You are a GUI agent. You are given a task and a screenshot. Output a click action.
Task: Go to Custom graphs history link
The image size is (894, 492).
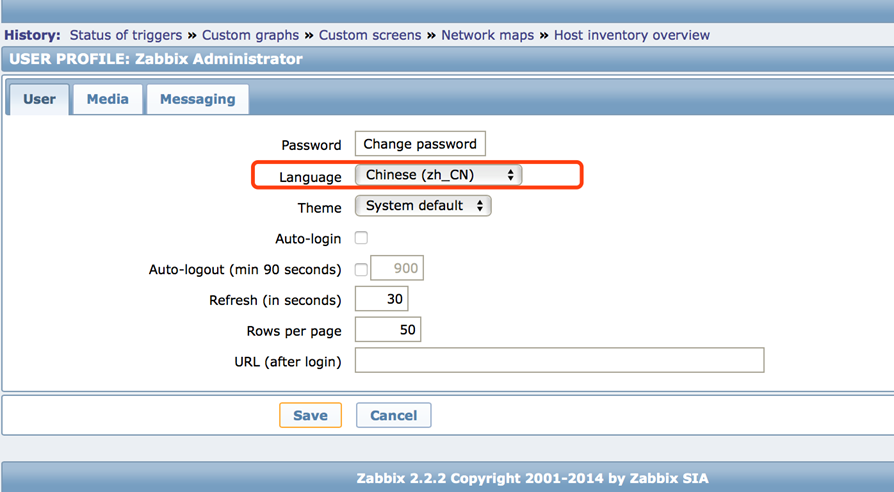(250, 35)
